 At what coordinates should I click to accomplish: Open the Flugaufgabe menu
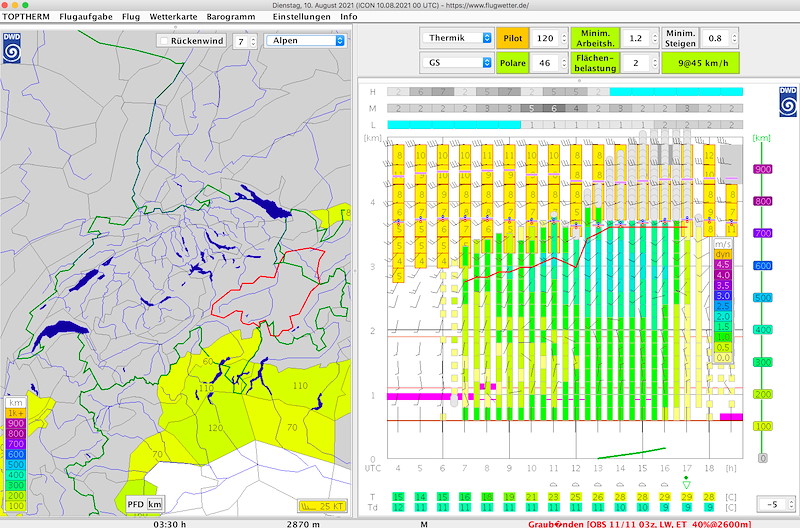tap(86, 16)
